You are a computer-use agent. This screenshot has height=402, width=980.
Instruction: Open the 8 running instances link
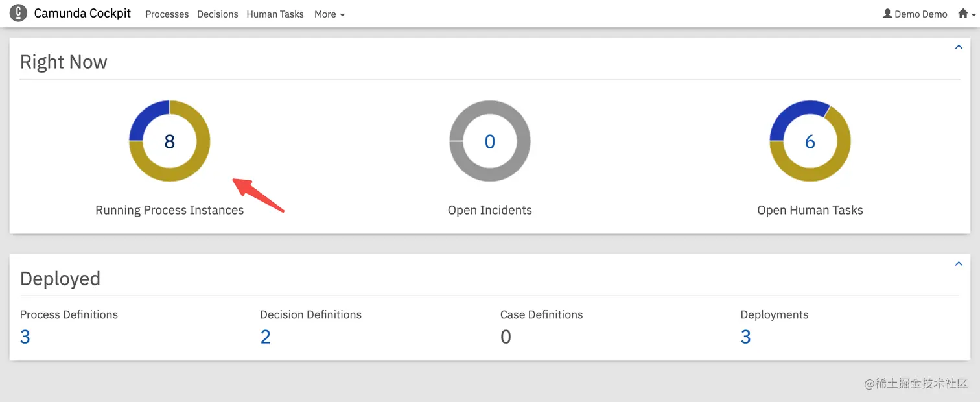[x=170, y=141]
